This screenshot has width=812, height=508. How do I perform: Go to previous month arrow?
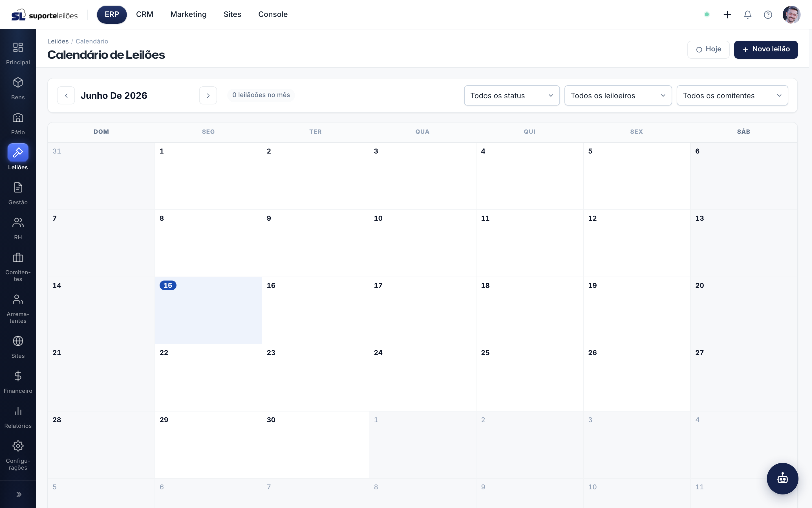point(66,95)
